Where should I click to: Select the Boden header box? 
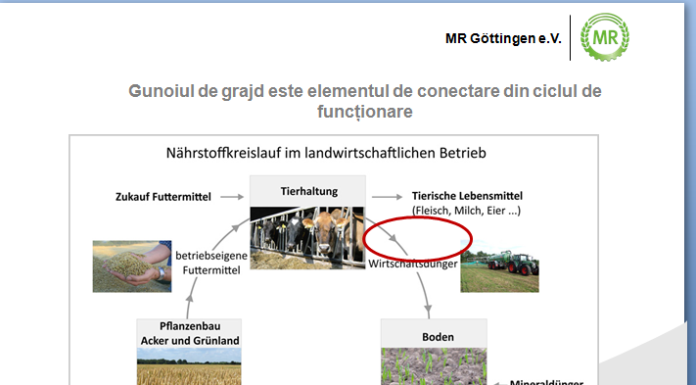coord(434,333)
